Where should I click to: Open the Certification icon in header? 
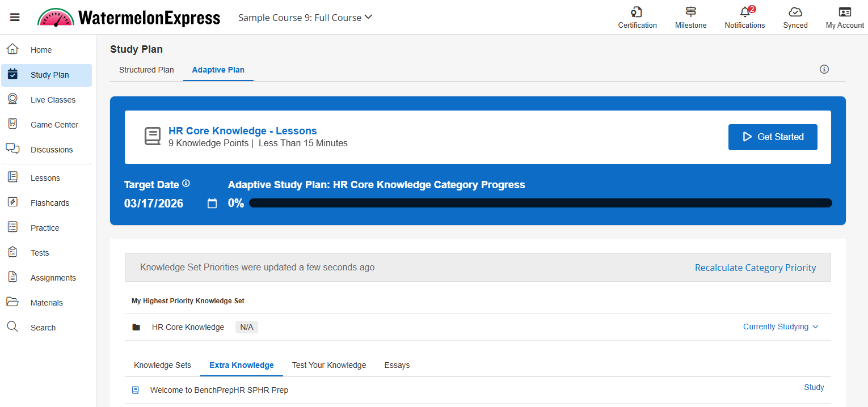[x=637, y=12]
